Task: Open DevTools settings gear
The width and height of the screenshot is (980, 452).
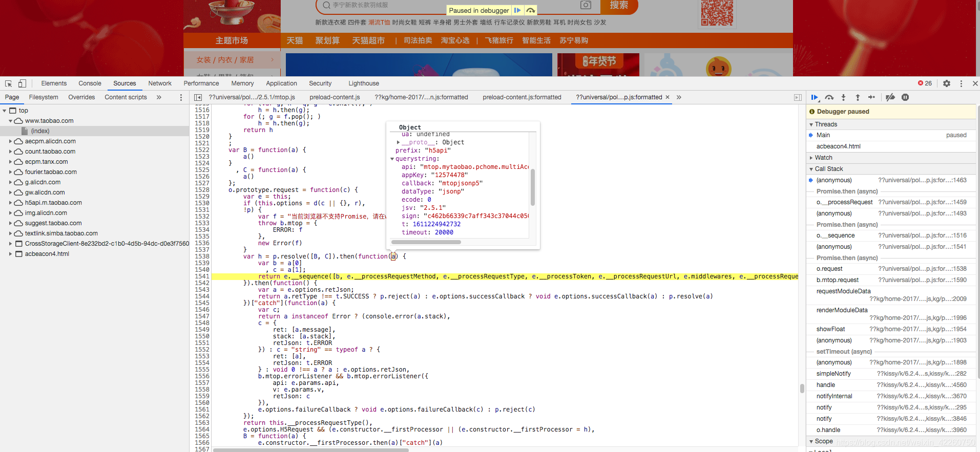Action: (947, 83)
